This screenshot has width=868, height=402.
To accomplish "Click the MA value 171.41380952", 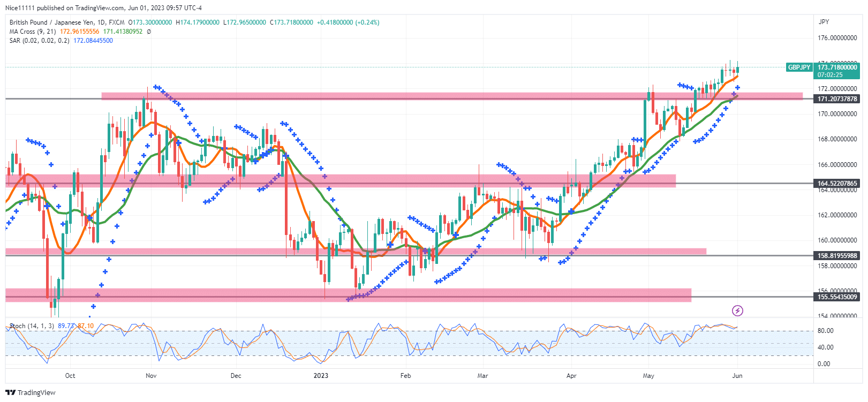I will [123, 32].
